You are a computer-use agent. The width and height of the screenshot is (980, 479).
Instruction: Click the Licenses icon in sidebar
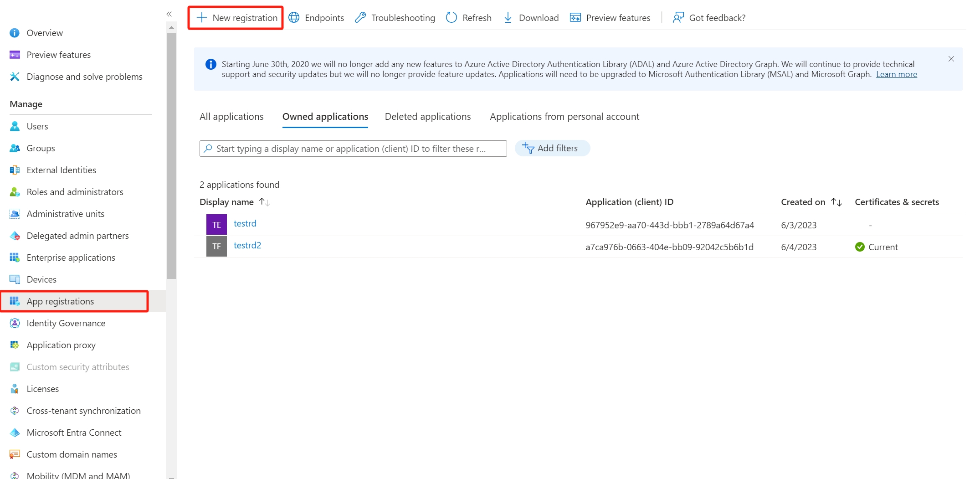15,389
